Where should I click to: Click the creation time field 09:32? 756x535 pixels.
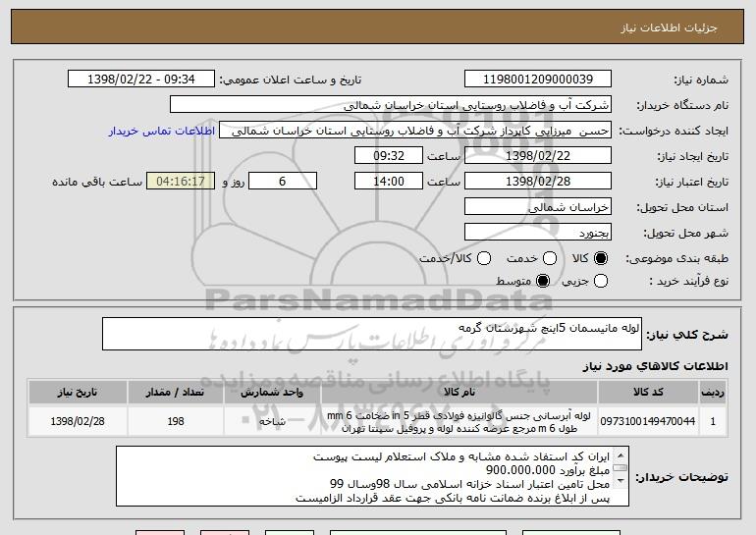(x=389, y=156)
